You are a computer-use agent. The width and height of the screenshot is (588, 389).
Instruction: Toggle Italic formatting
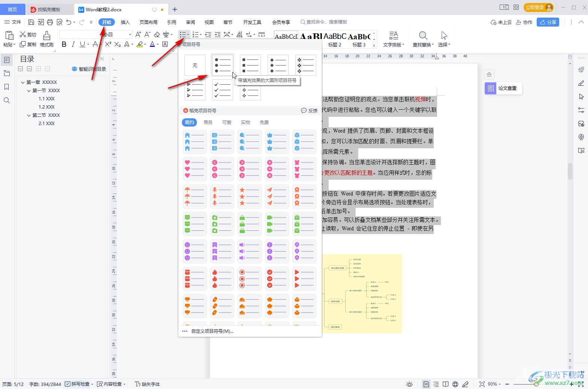tap(73, 44)
